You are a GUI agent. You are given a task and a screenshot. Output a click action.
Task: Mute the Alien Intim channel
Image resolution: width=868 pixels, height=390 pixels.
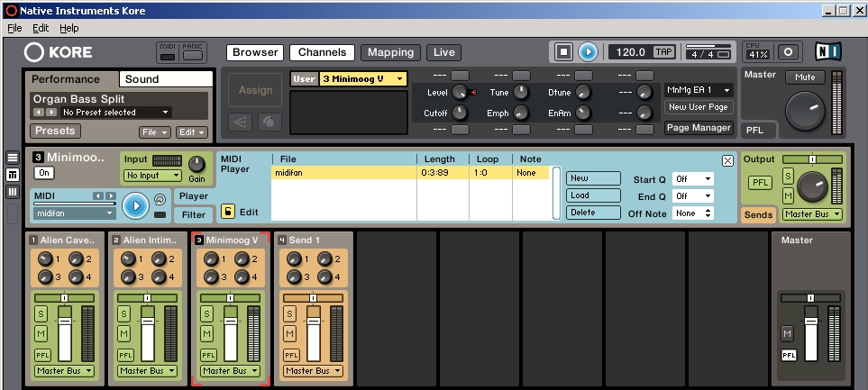[x=123, y=333]
